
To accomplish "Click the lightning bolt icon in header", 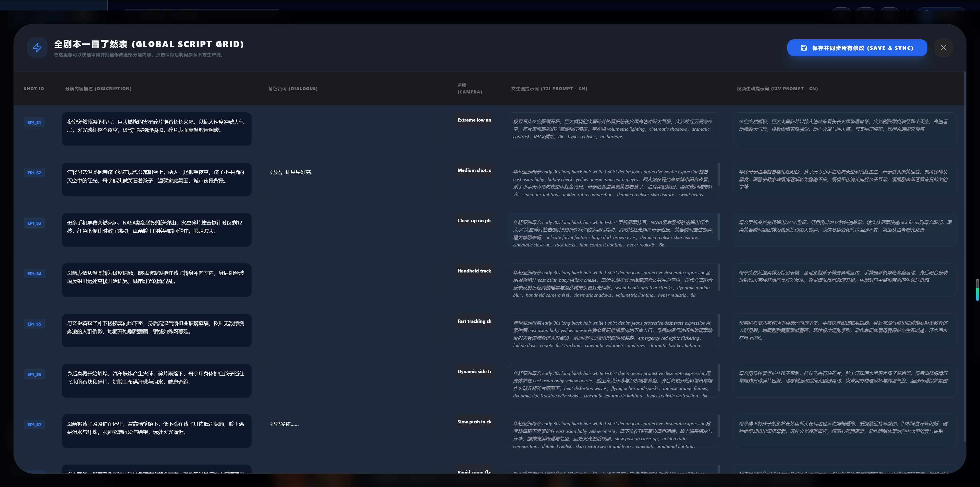I will 37,47.
